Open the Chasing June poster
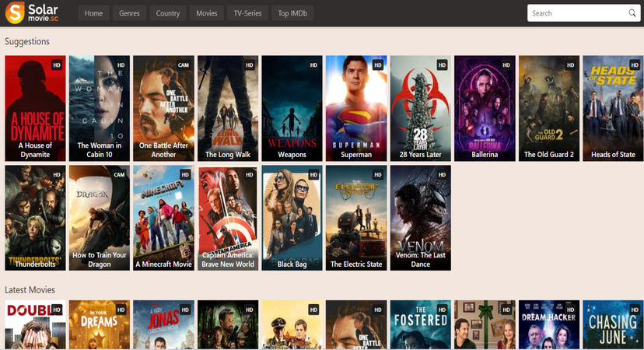Image resolution: width=644 pixels, height=350 pixels. [613, 324]
